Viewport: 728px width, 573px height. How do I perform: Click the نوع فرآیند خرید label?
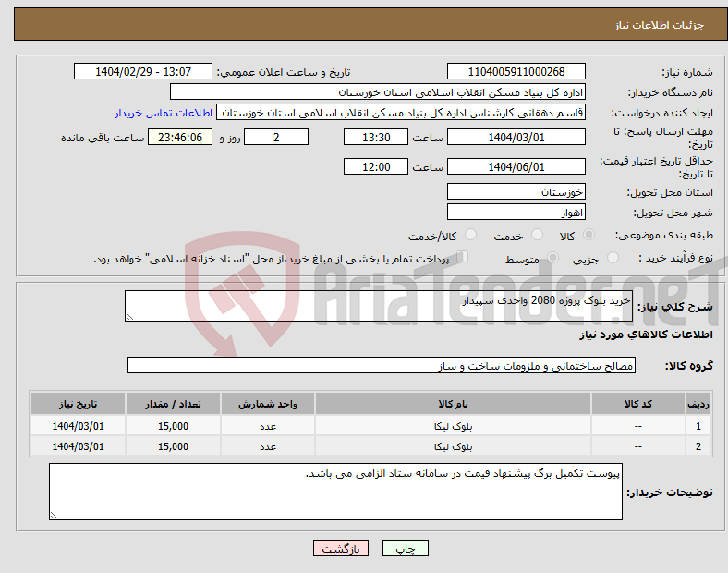tap(675, 258)
